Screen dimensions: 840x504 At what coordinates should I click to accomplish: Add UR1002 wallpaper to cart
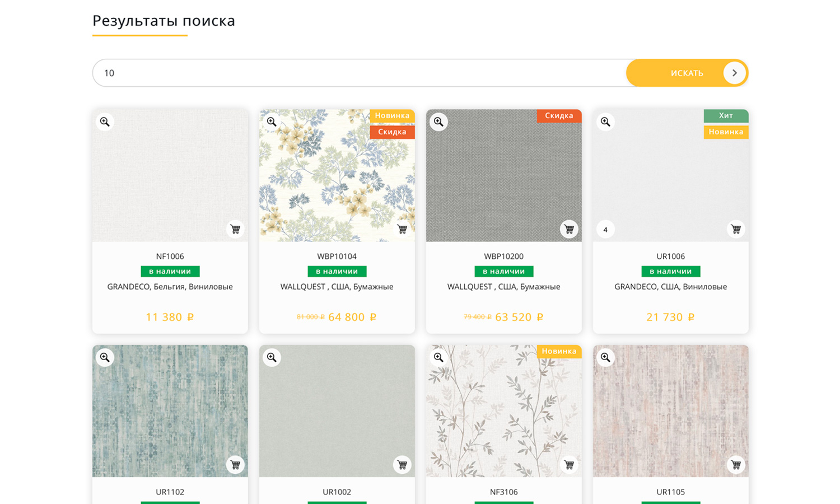[x=402, y=465]
